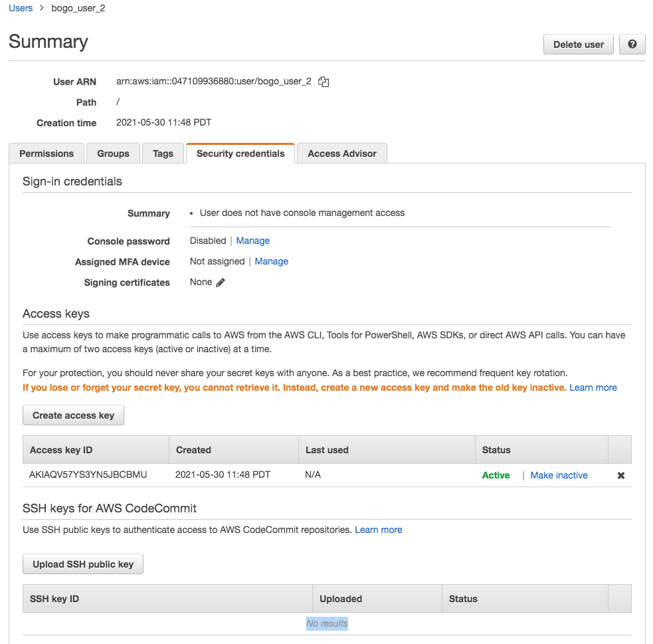
Task: Manage the Console password
Action: point(253,241)
